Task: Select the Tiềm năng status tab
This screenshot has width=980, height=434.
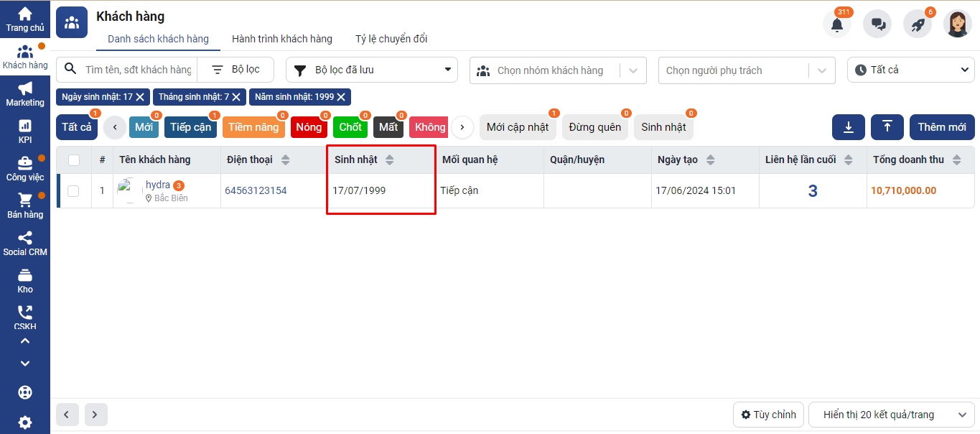Action: click(253, 127)
